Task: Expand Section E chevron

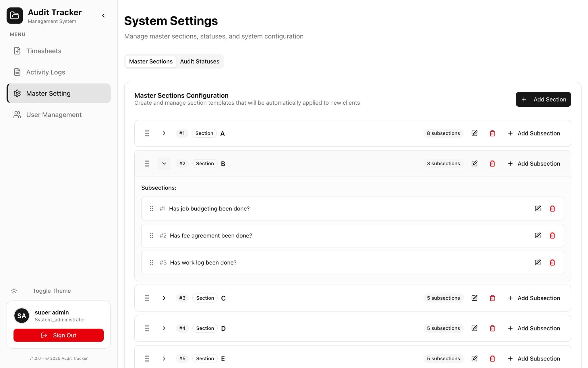Action: [x=164, y=359]
